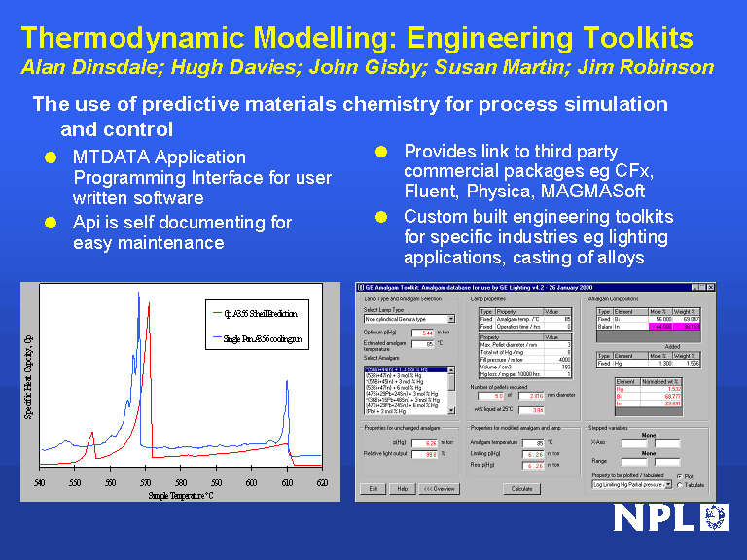The width and height of the screenshot is (747, 560).
Task: Open Help in the Amalgam Toolkit
Action: 402,489
